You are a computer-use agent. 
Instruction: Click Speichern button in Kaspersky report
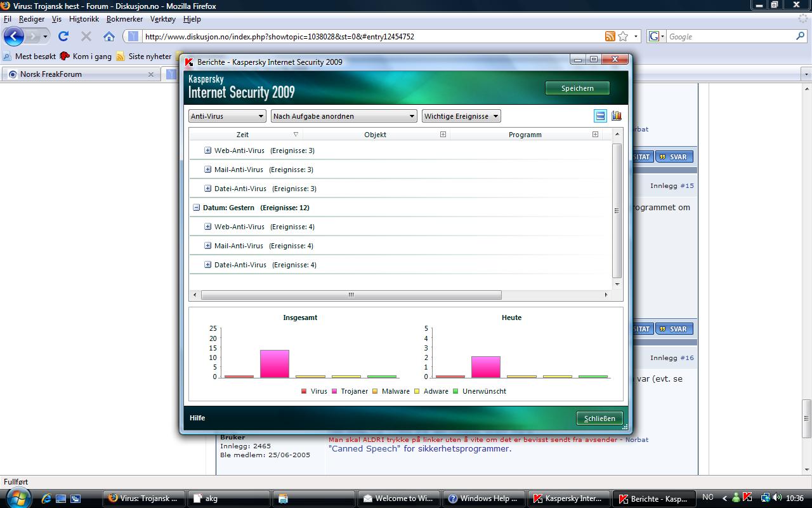577,88
